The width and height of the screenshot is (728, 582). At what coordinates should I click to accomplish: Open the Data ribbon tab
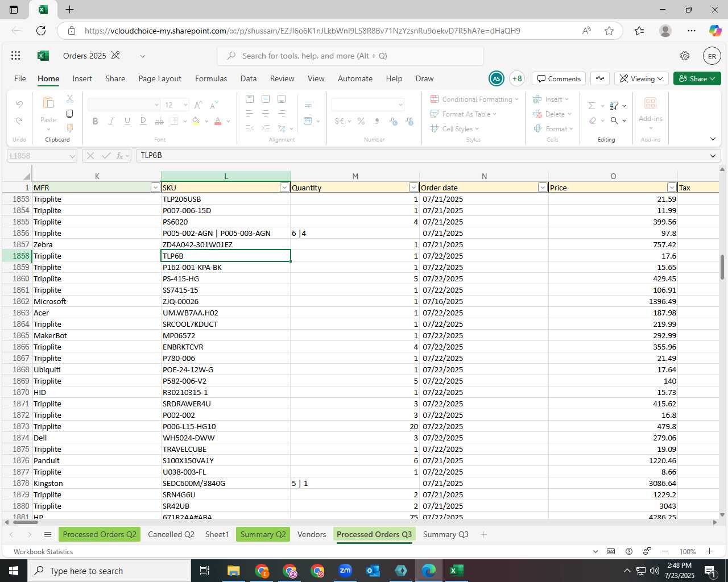(249, 78)
